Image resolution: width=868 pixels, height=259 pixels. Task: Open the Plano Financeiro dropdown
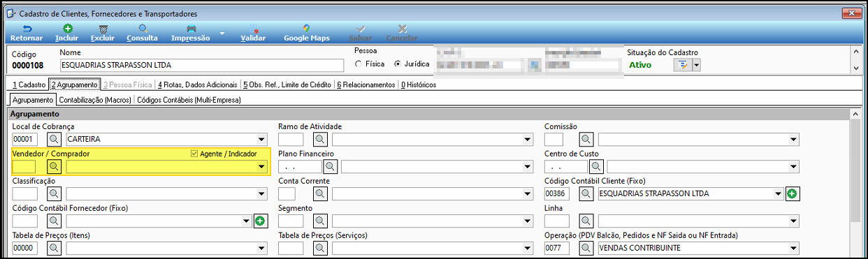[x=527, y=166]
